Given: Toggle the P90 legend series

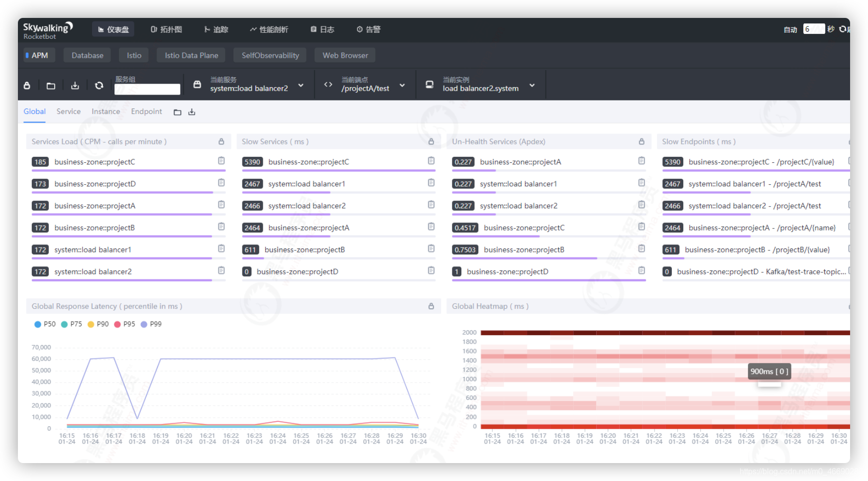Looking at the screenshot, I should [x=98, y=324].
